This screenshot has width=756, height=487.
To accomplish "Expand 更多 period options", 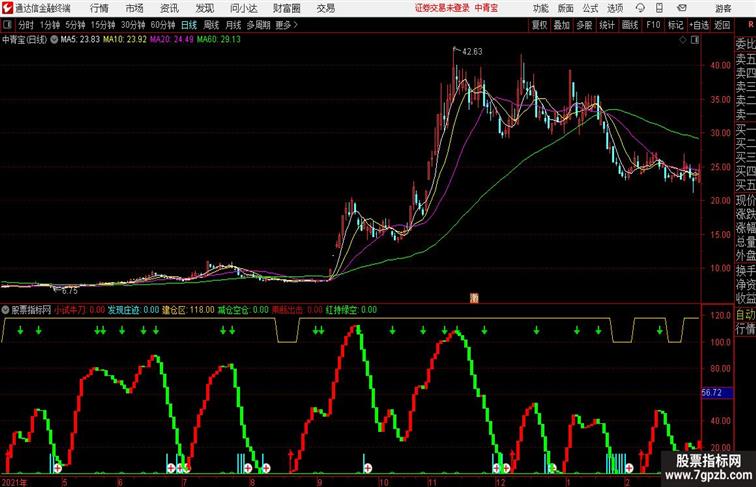I will tap(286, 25).
